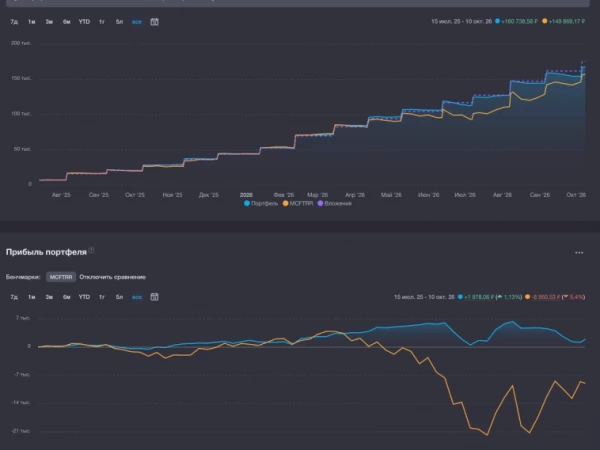Click top chart date range 15 июл. 25 - 10 окт. 26
Image resolution: width=600 pixels, height=450 pixels.
point(461,21)
